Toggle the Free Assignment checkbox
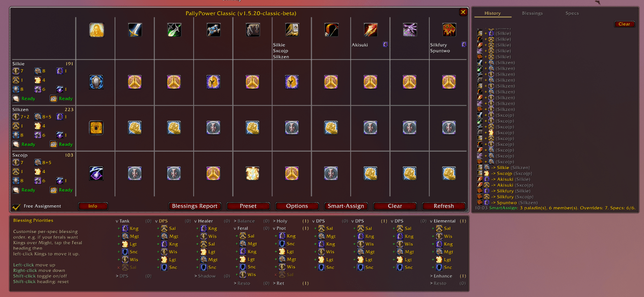Screen dimensions: 644x297 tap(17, 207)
